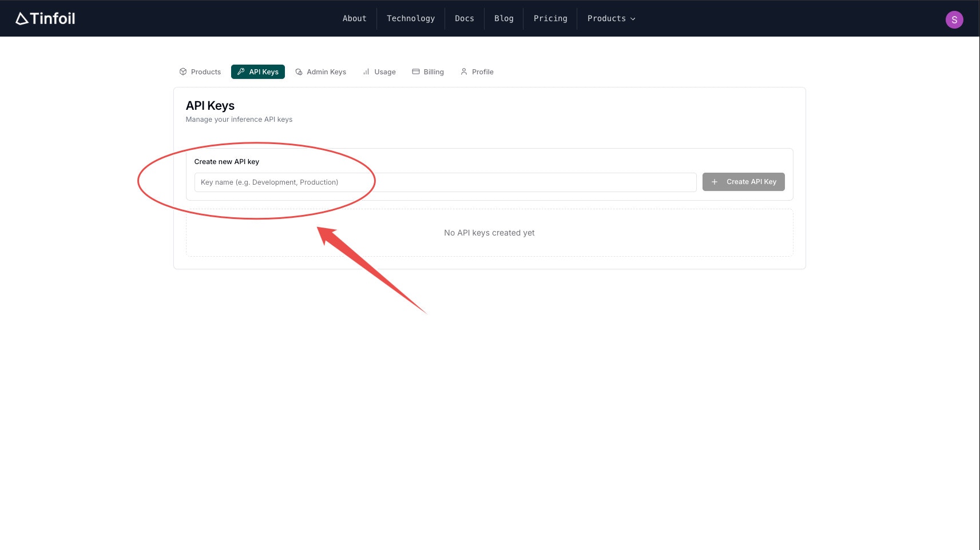Open the Pricing page
This screenshot has height=550, width=980.
(x=550, y=18)
